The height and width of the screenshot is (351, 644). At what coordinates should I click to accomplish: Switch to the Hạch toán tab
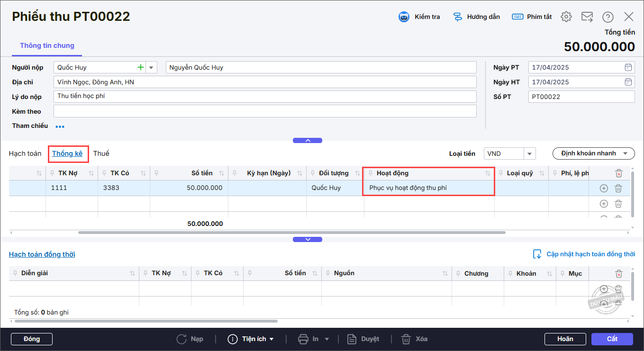click(x=25, y=153)
